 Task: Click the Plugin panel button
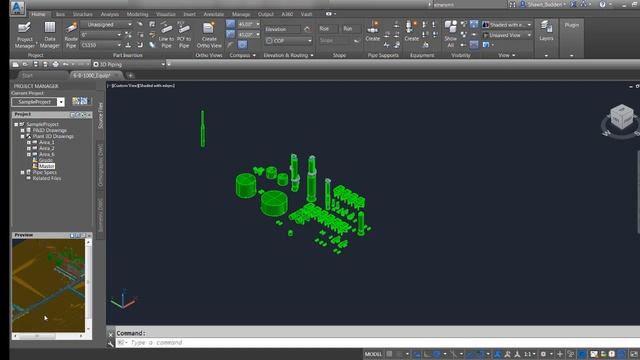click(x=571, y=25)
